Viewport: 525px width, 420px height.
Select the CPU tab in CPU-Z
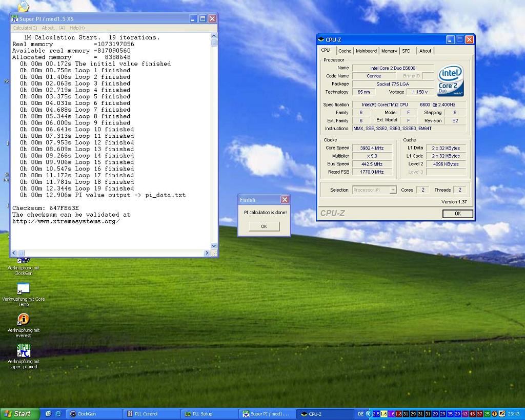(326, 50)
